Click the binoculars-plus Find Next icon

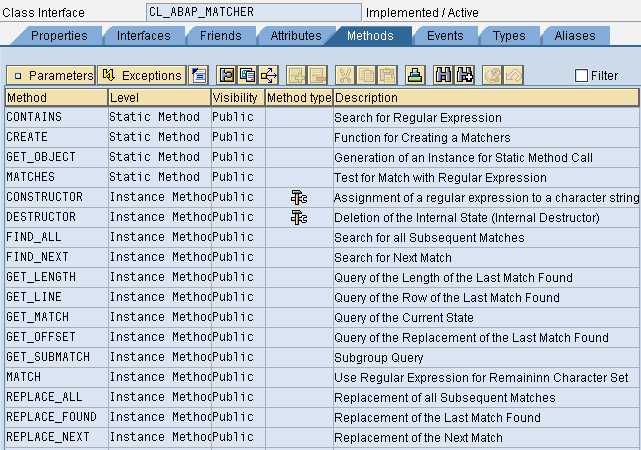[465, 75]
